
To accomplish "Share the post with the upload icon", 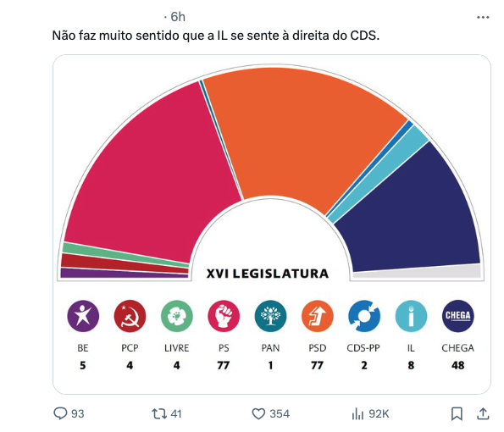I will 483,413.
